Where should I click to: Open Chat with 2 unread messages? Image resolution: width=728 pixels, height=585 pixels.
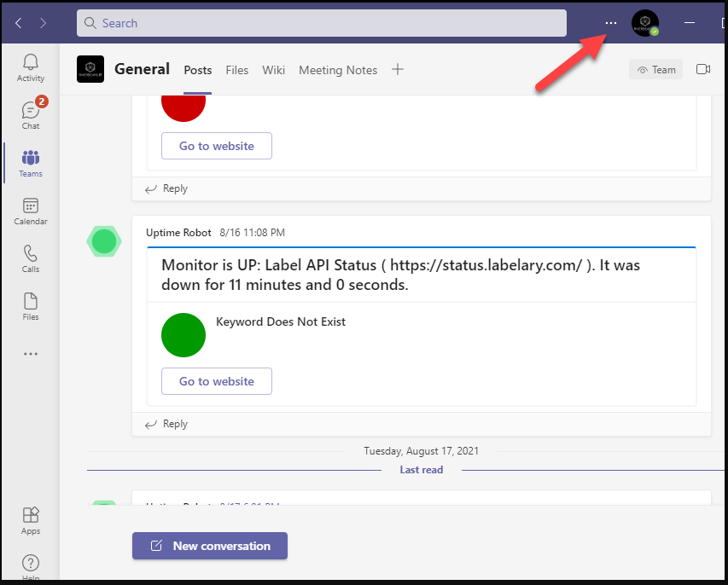31,115
